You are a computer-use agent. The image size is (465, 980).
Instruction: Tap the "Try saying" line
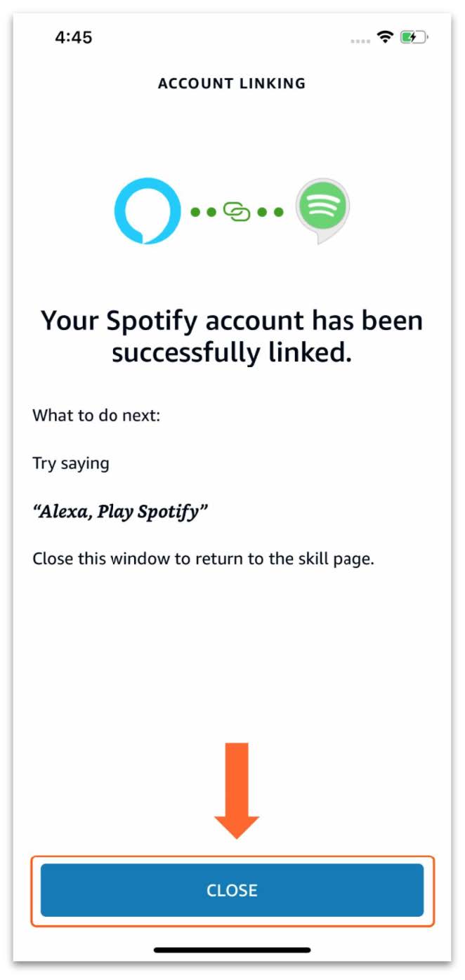tap(70, 464)
